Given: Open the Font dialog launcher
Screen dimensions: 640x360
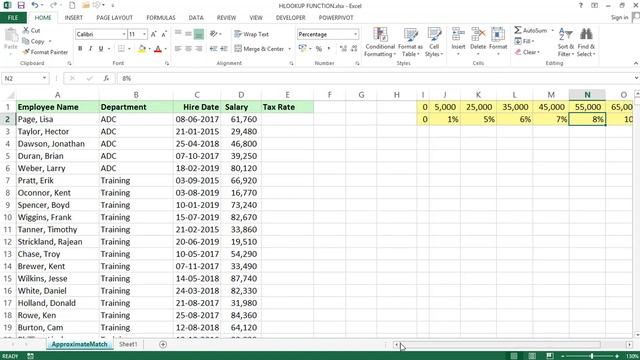Looking at the screenshot, I should pos(167,63).
